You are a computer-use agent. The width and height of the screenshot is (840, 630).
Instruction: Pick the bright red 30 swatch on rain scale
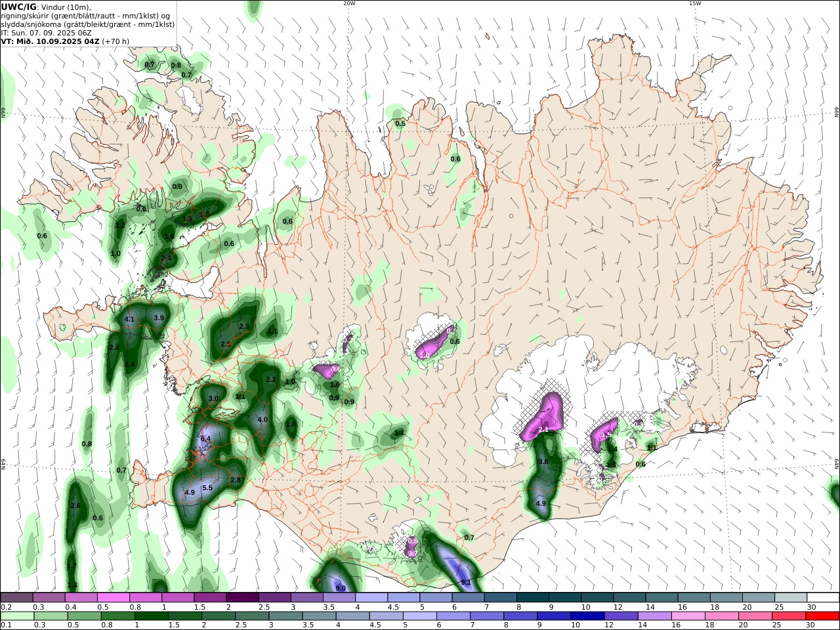(x=823, y=616)
